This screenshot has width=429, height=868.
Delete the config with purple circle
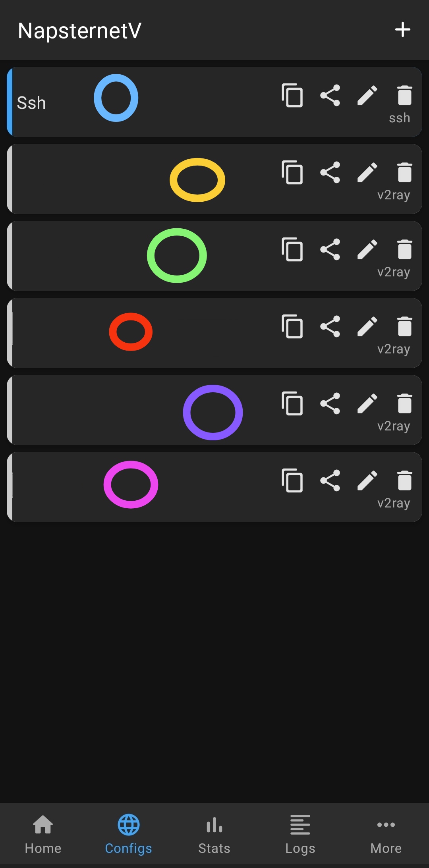pyautogui.click(x=404, y=403)
